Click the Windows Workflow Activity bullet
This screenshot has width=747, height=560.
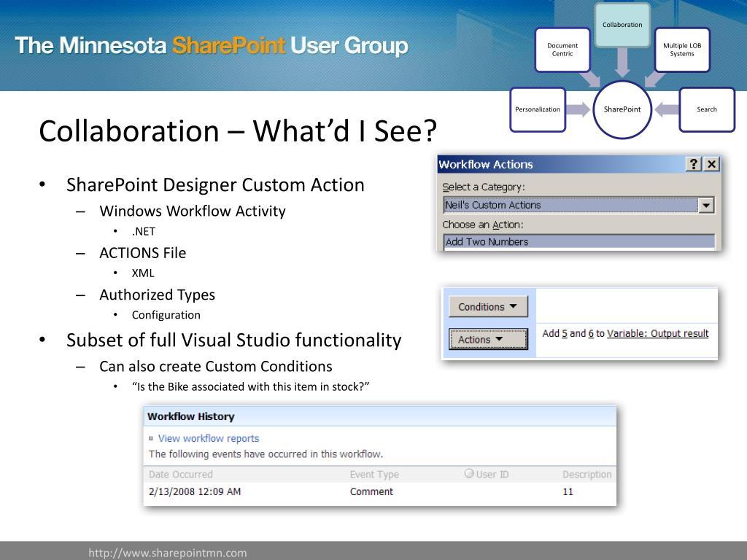pos(193,211)
